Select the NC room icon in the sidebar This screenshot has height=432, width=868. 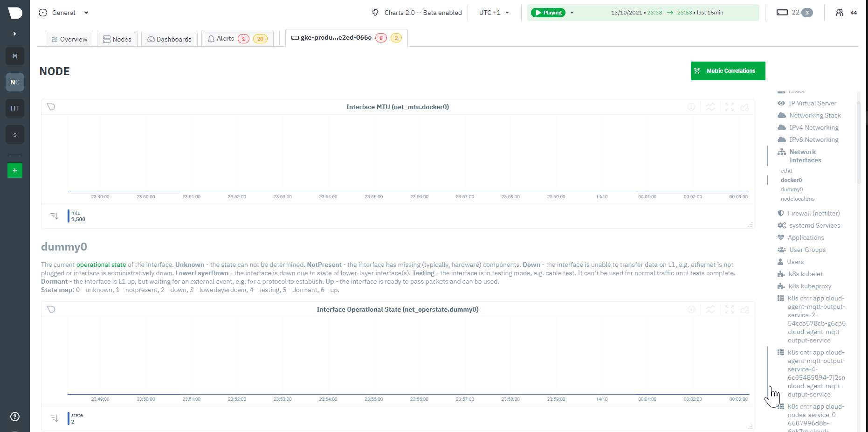[14, 82]
